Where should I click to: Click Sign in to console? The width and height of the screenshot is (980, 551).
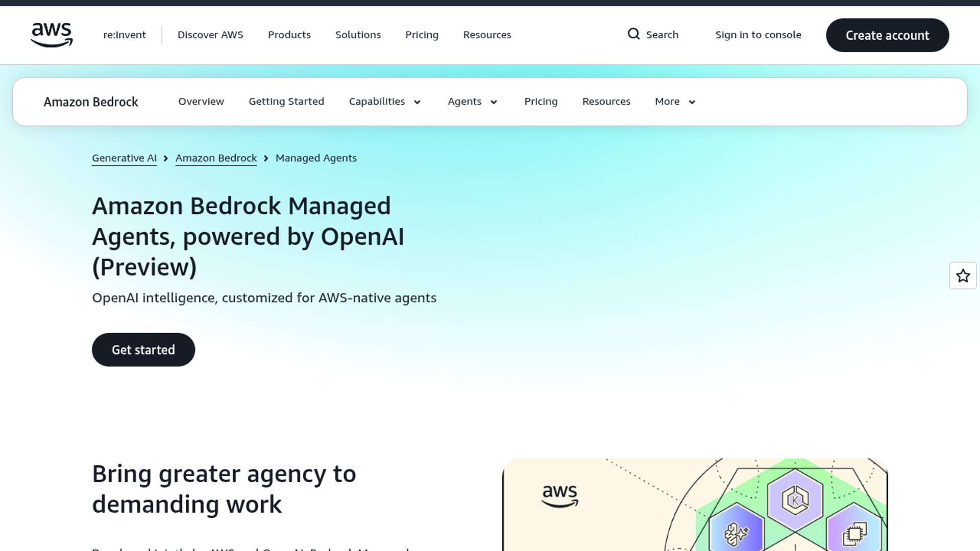[x=758, y=35]
